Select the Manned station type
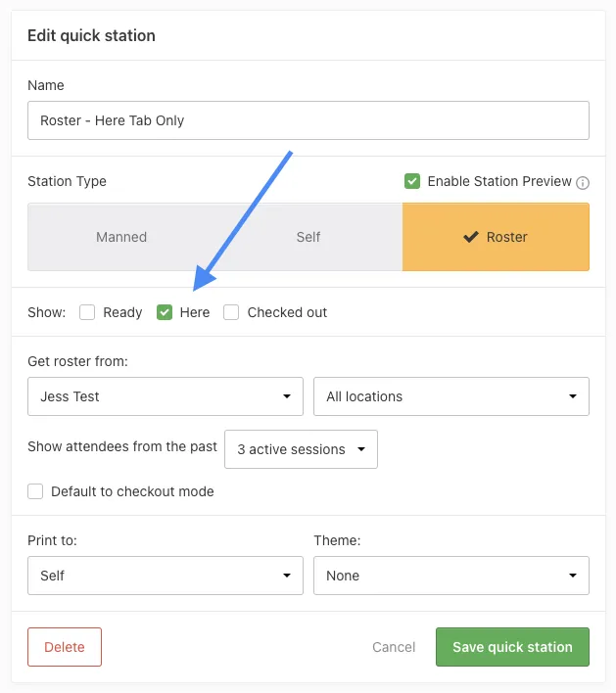The width and height of the screenshot is (616, 693). click(x=121, y=237)
